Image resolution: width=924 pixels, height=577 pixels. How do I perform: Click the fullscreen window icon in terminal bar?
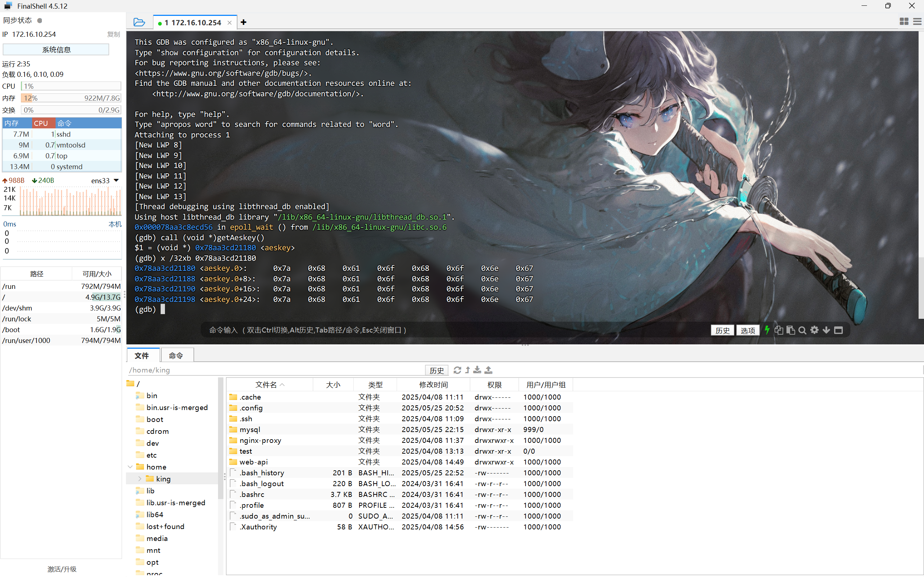click(838, 330)
